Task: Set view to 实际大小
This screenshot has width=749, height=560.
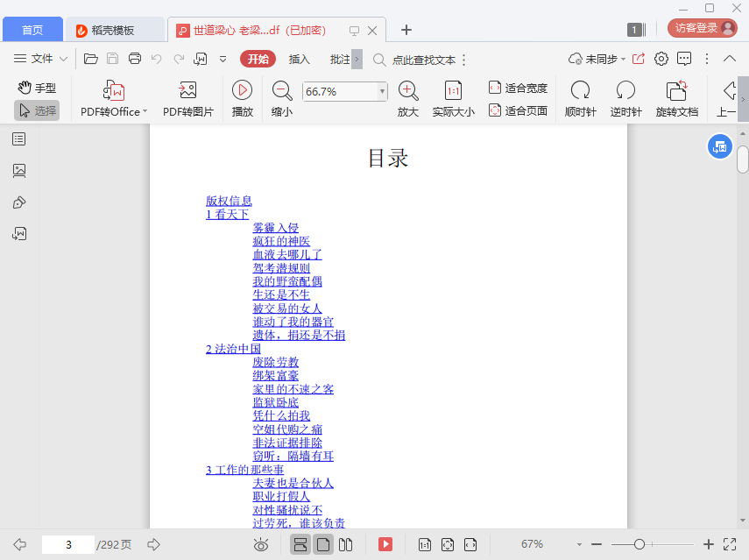Action: (453, 99)
